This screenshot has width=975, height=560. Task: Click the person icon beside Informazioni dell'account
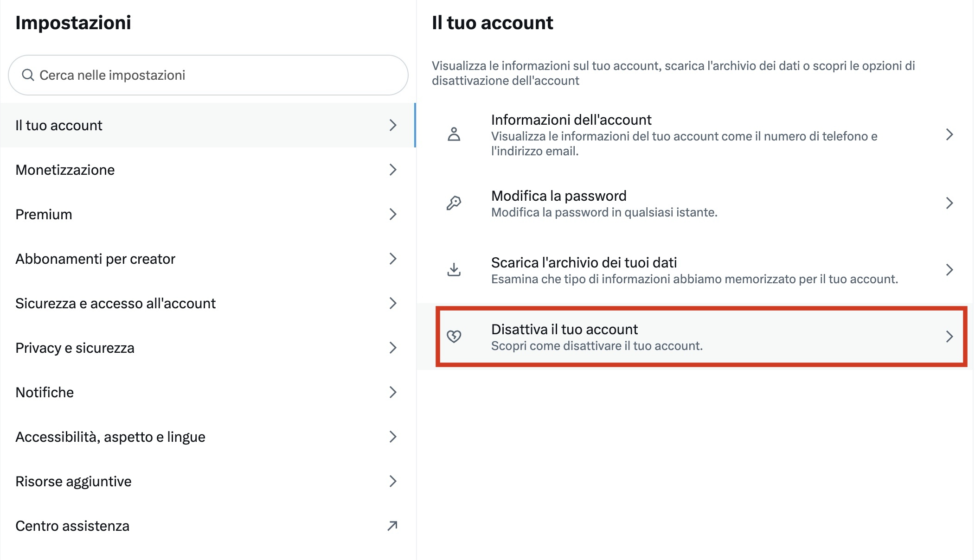[x=454, y=134]
